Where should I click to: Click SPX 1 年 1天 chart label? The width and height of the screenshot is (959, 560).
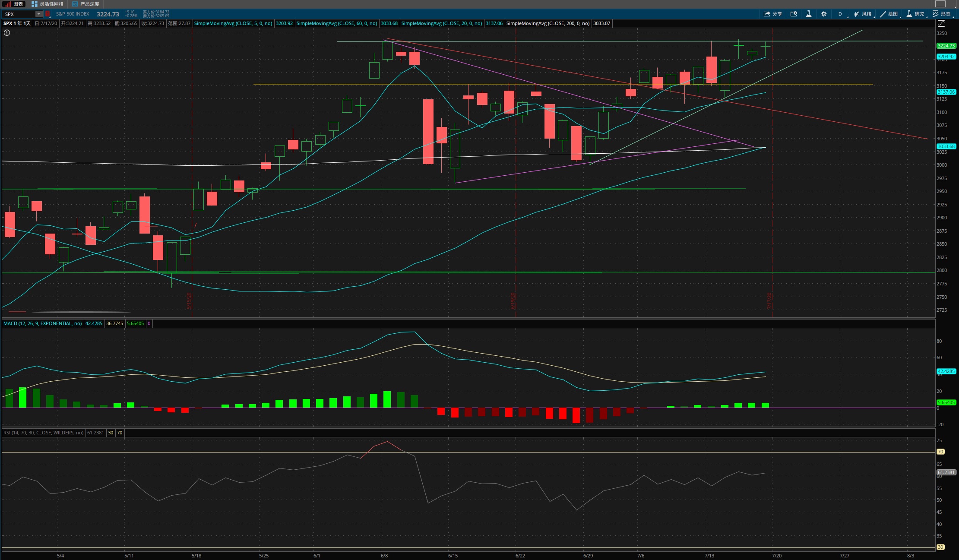pyautogui.click(x=17, y=23)
